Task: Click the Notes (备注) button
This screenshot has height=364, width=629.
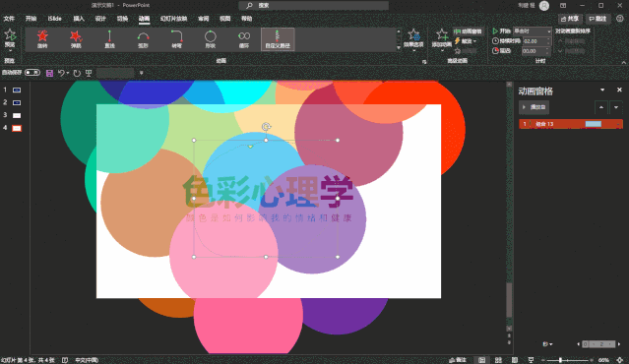Action: pyautogui.click(x=458, y=360)
